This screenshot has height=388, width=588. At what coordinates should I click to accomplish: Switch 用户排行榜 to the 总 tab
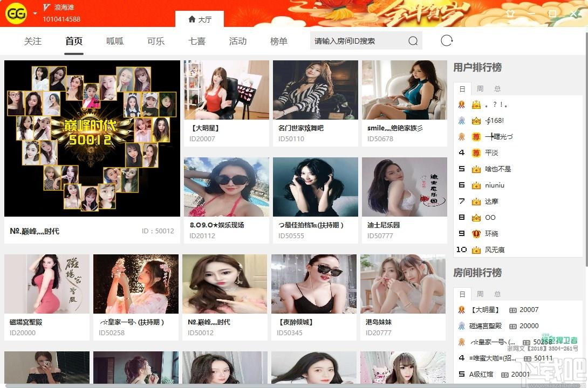point(497,88)
